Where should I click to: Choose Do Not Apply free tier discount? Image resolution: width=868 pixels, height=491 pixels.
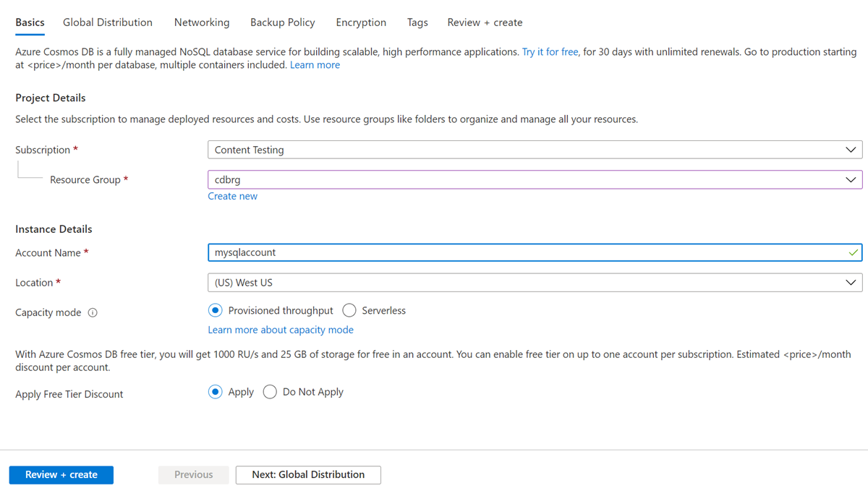(x=270, y=392)
